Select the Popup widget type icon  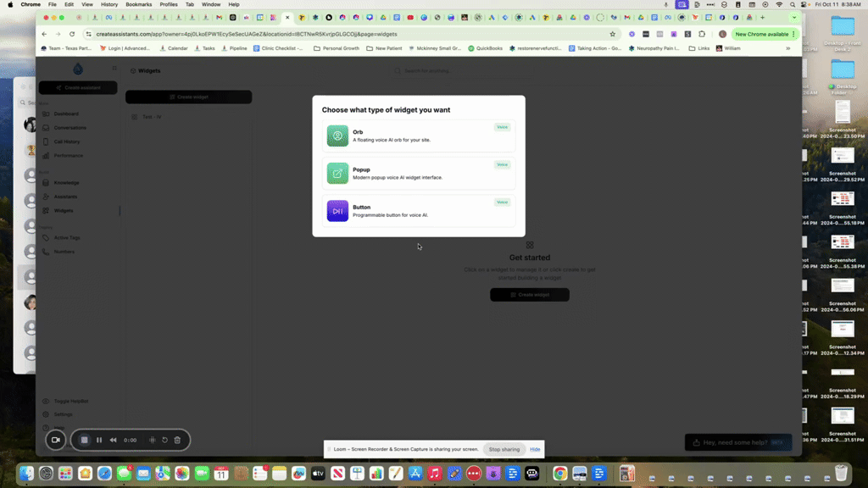click(x=337, y=174)
